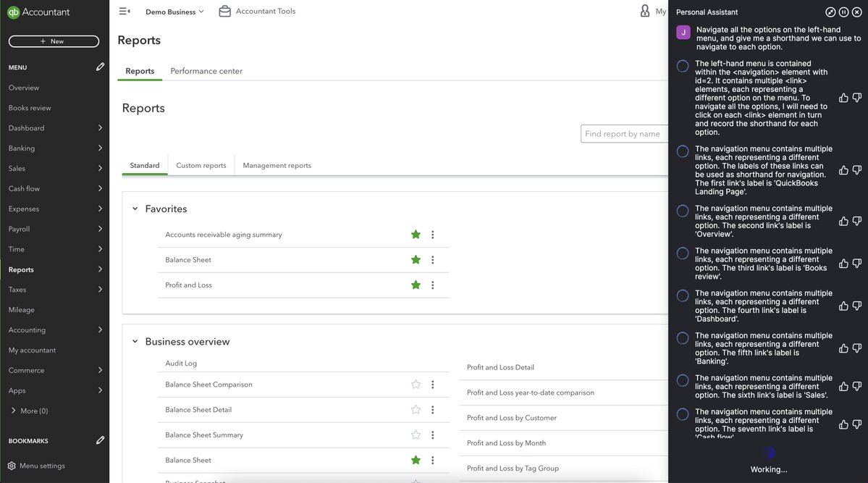Thumbs down the 'Banking' label message
Viewport: 868px width, 483px height.
(x=857, y=348)
